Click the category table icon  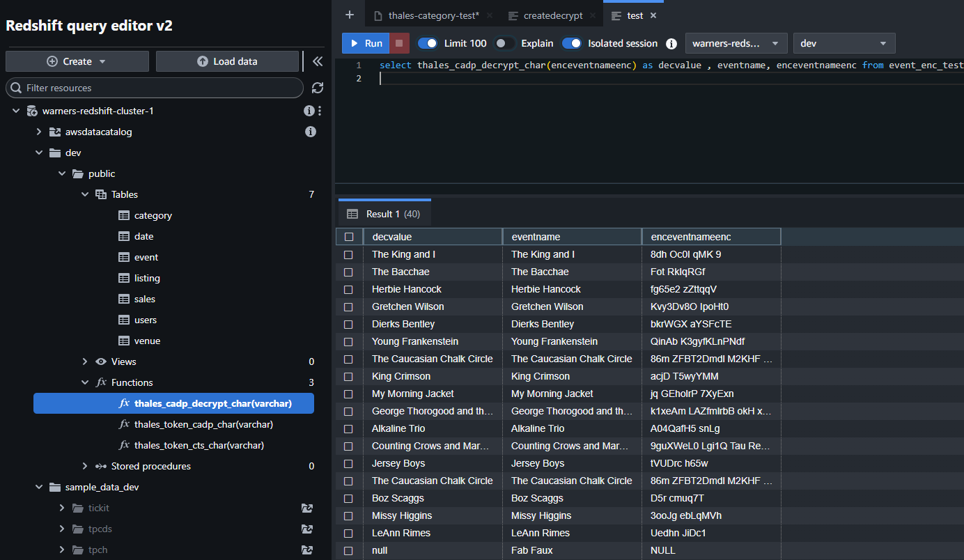124,216
